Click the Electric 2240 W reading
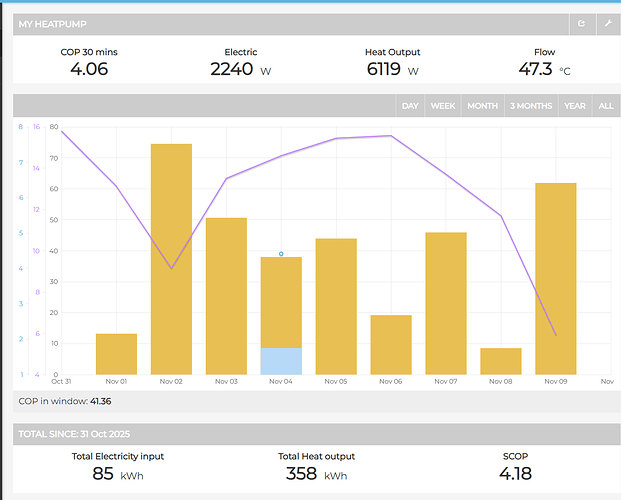Screen dimensions: 621x500 pyautogui.click(x=233, y=69)
